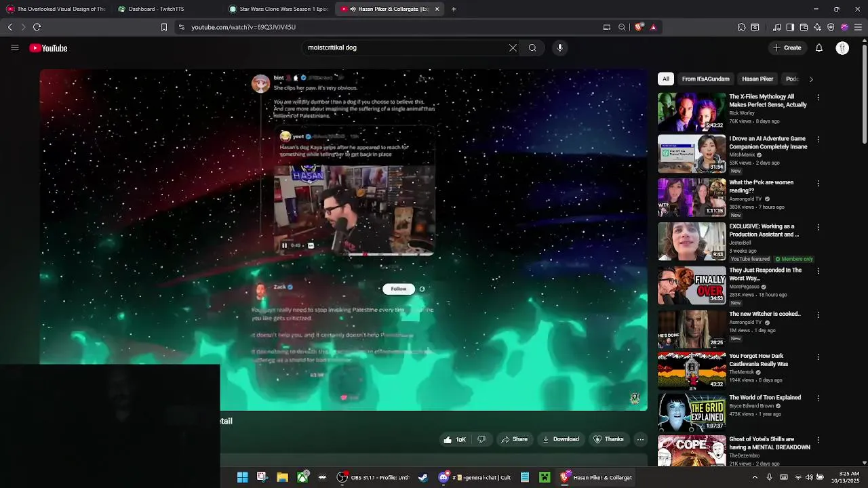868x488 pixels.
Task: Open the YouTube hamburger guide menu
Action: click(14, 47)
